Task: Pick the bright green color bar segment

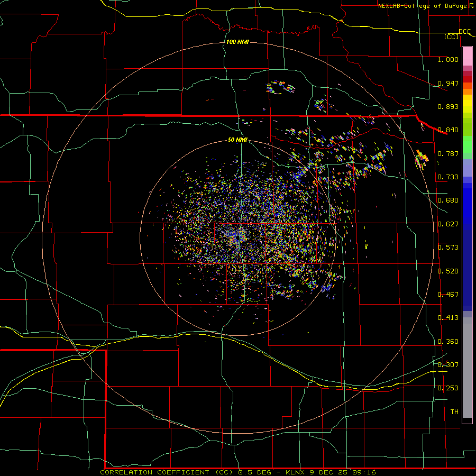Action: coord(467,144)
